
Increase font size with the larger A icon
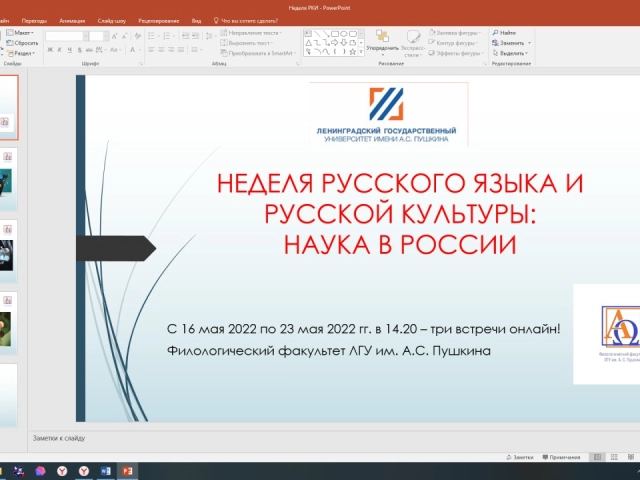point(115,36)
